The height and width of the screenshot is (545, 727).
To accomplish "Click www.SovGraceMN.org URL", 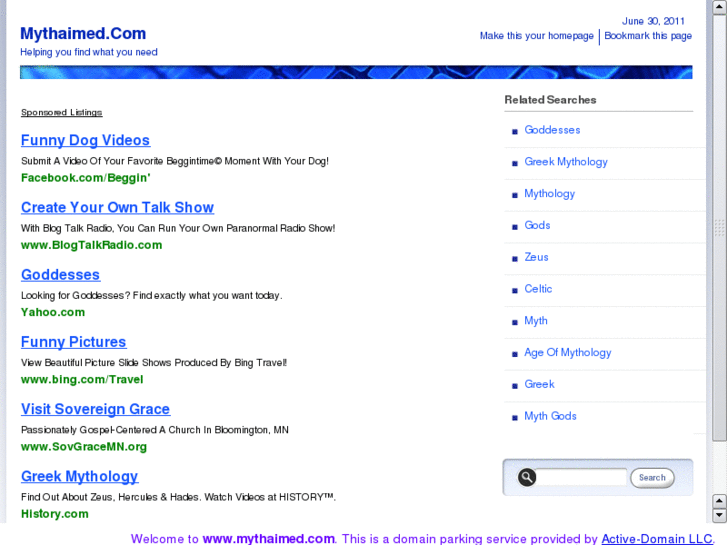I will tap(84, 447).
